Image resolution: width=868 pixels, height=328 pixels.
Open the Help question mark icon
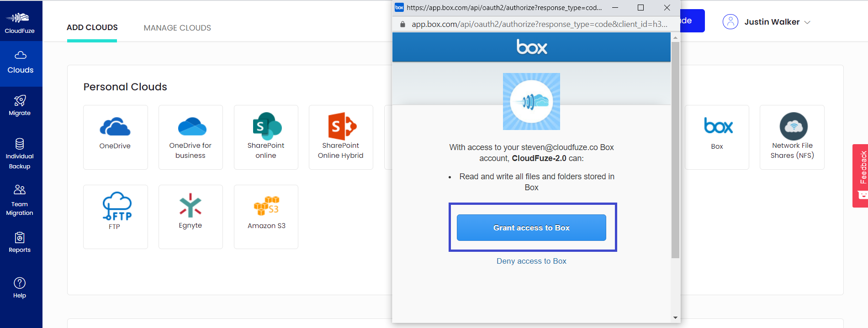pyautogui.click(x=20, y=283)
